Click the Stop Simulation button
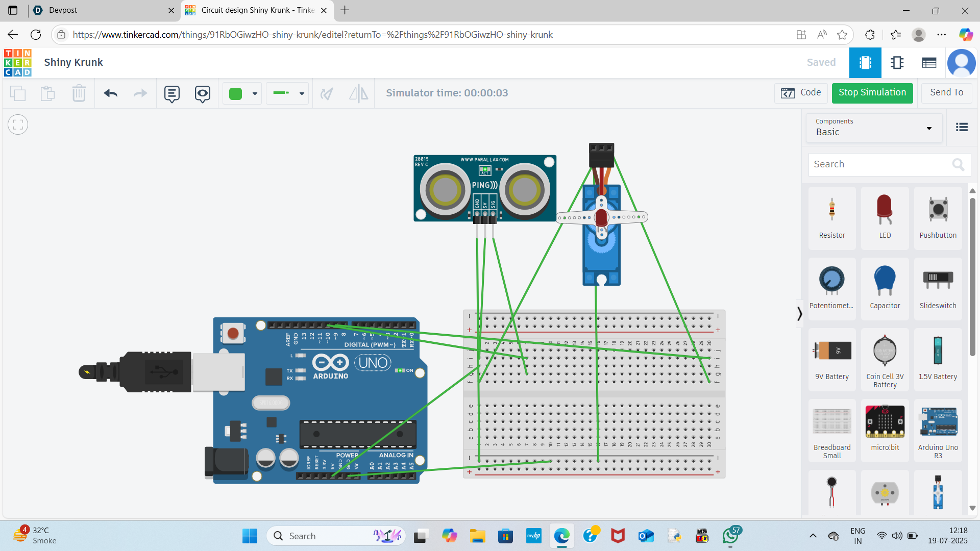 coord(872,93)
